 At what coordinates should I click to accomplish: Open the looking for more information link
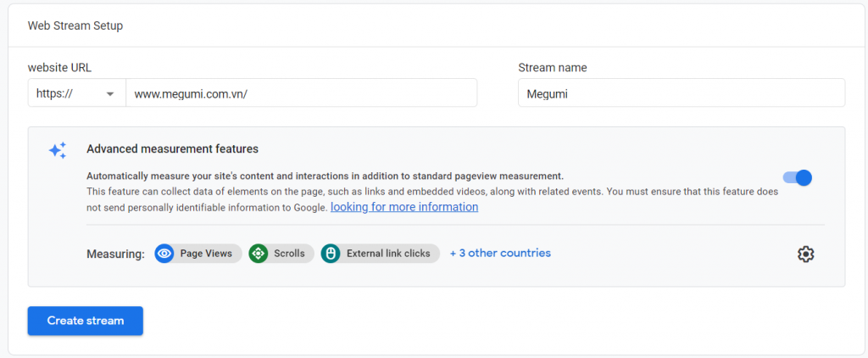click(x=404, y=207)
